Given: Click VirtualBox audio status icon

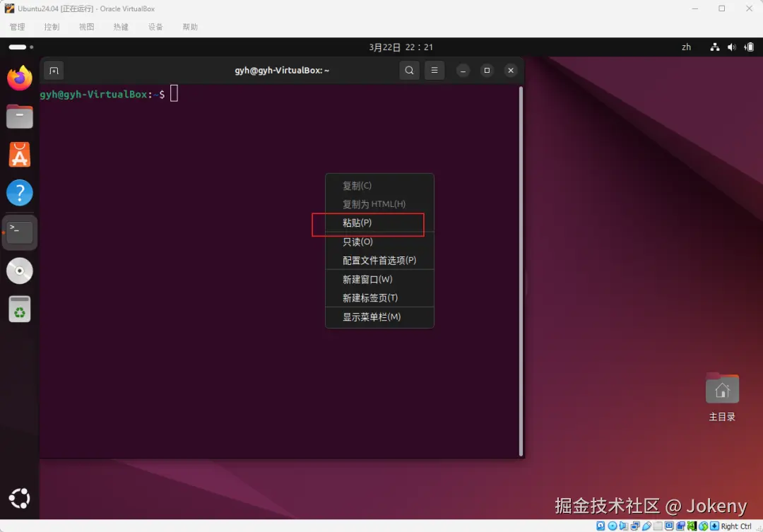Looking at the screenshot, I should click(x=623, y=526).
